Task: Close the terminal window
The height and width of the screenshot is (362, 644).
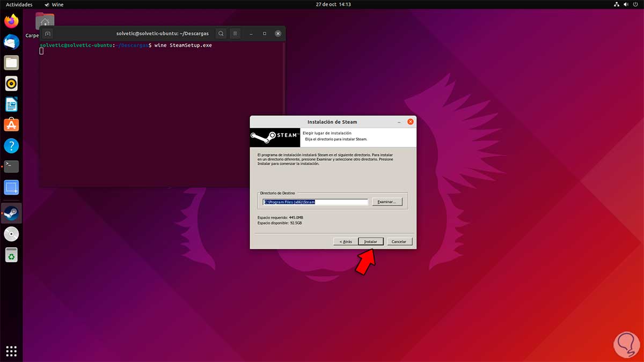Action: (x=278, y=33)
